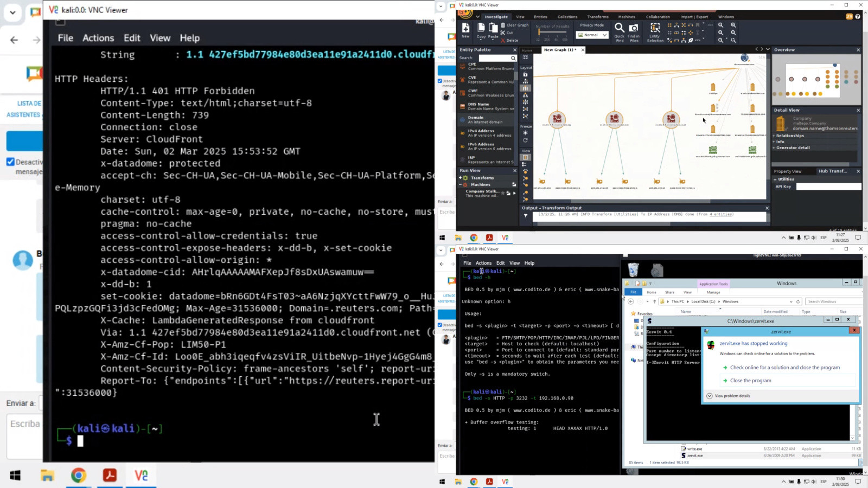Image resolution: width=868 pixels, height=488 pixels.
Task: Close New Graph (1) tab
Action: point(583,50)
